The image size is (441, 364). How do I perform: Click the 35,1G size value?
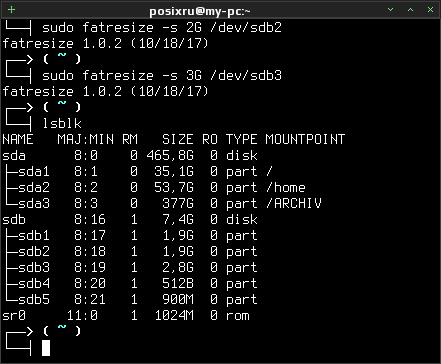(174, 172)
